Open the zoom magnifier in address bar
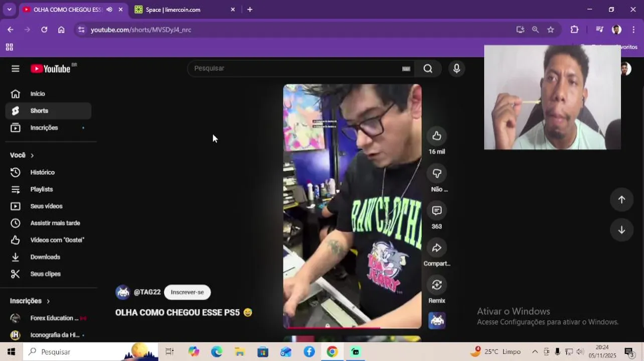Viewport: 644px width, 361px height. [535, 30]
